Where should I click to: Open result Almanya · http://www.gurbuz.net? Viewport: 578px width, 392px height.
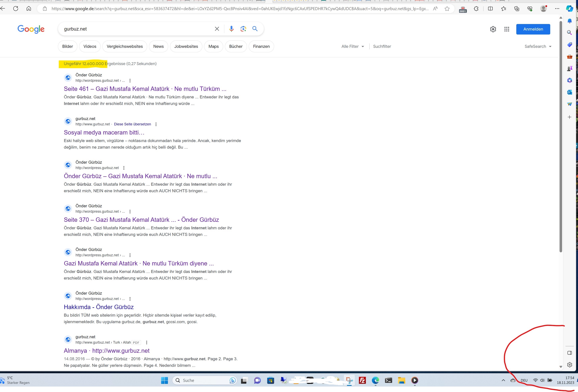(107, 351)
